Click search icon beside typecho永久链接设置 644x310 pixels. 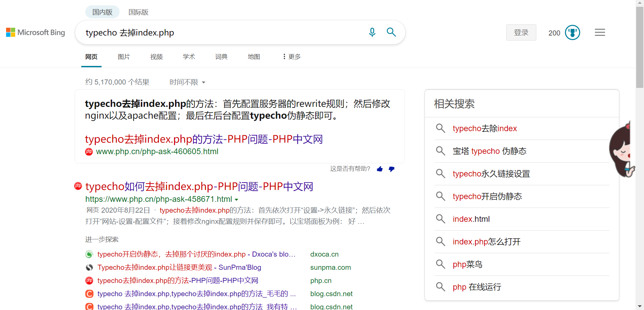pyautogui.click(x=441, y=174)
